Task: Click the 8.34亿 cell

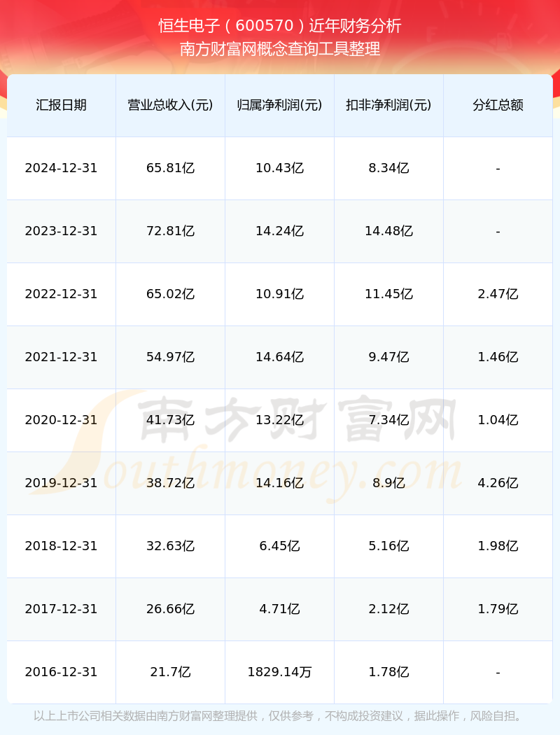Action: 389,168
